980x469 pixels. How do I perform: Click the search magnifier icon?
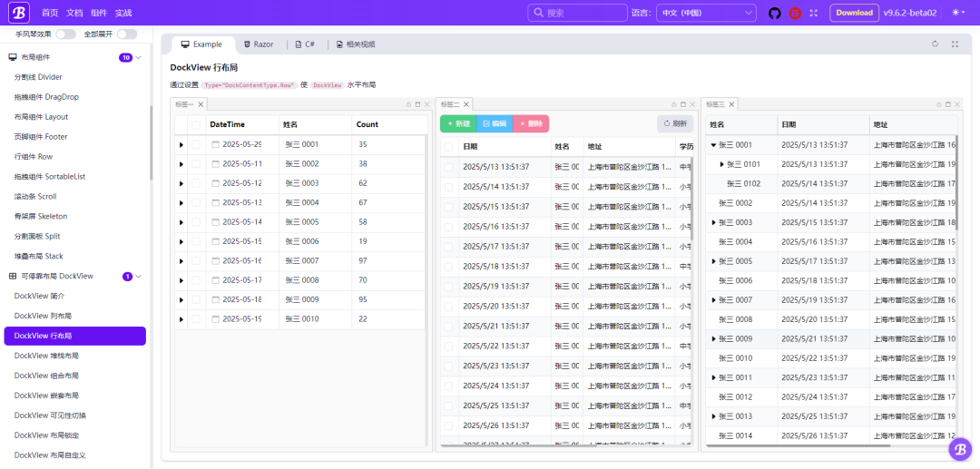[539, 13]
